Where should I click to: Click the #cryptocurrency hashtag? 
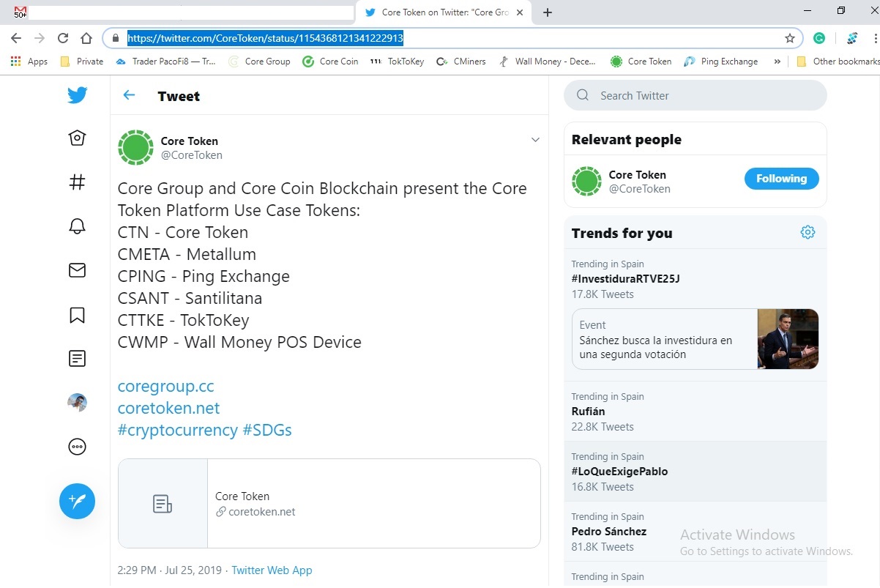point(177,430)
